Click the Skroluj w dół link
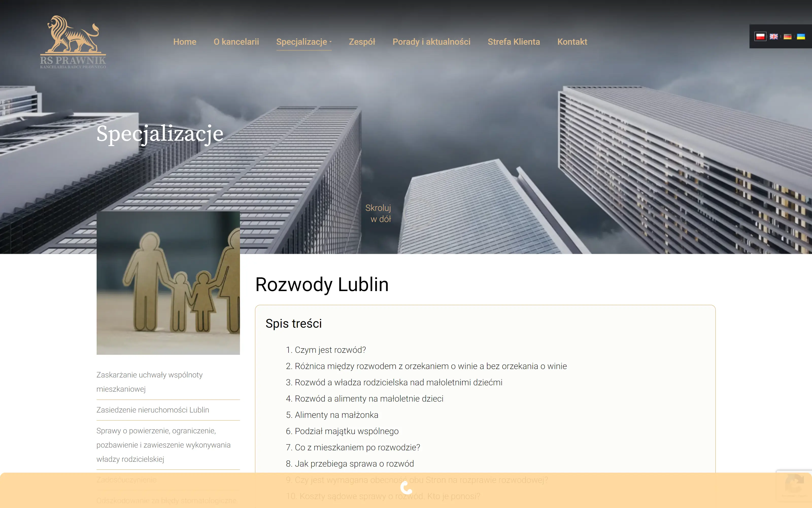The image size is (812, 508). pyautogui.click(x=378, y=213)
